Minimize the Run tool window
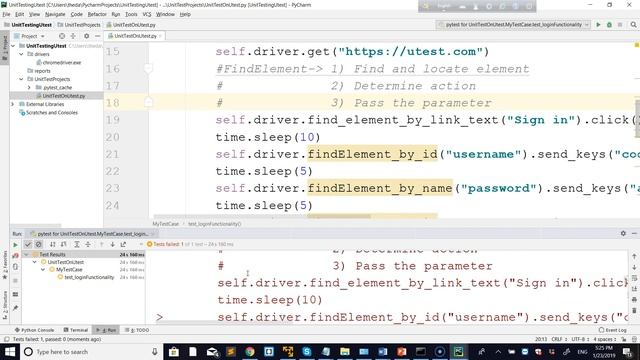This screenshot has width=640, height=360. click(634, 233)
